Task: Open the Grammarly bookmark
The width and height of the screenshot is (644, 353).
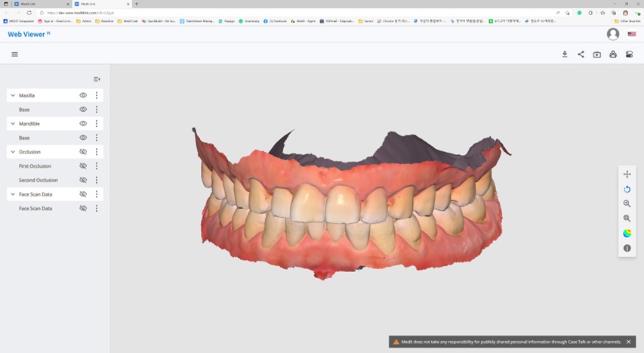Action: [249, 20]
